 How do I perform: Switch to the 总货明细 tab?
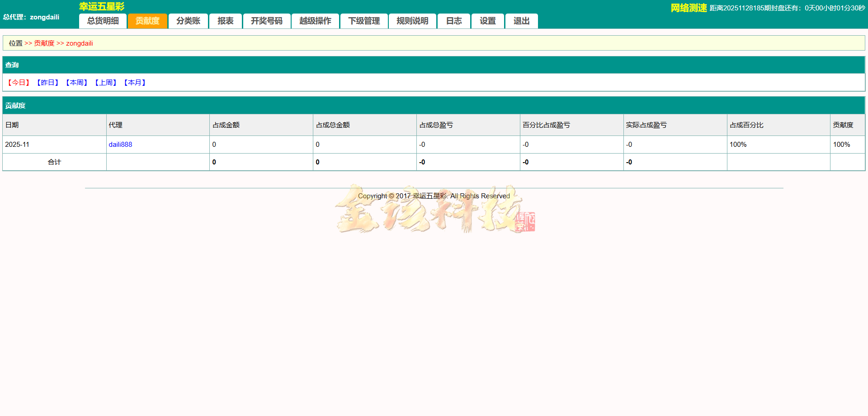(x=103, y=21)
